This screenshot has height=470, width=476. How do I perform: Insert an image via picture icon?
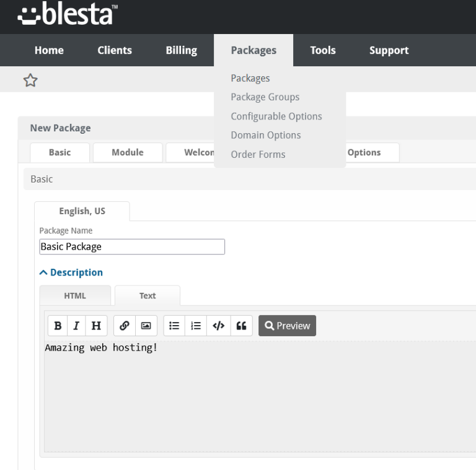(146, 326)
